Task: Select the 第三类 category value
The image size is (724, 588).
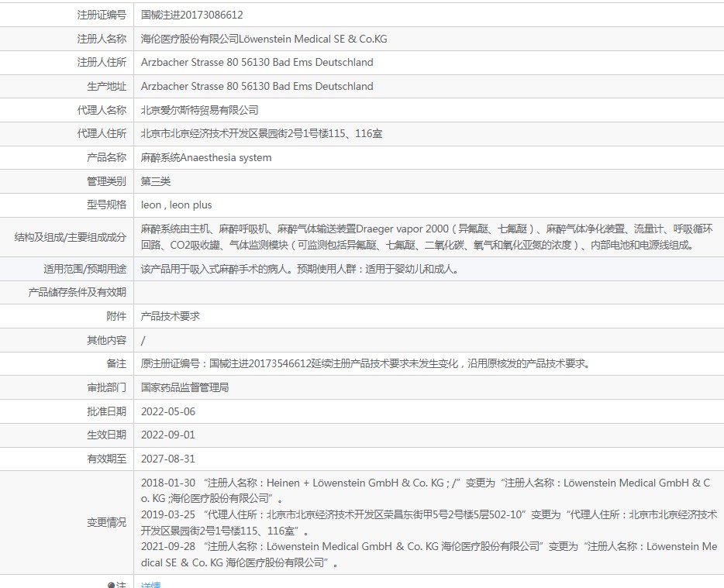Action: [156, 181]
